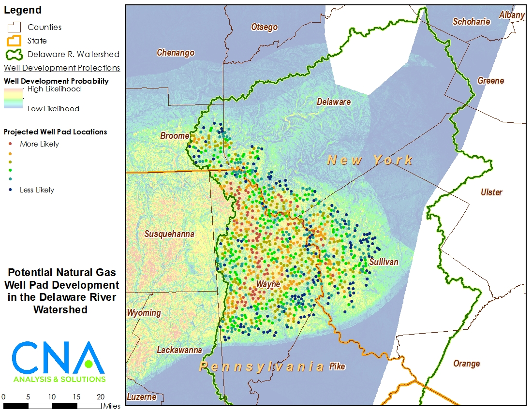Click the Schoharie county label

472,22
